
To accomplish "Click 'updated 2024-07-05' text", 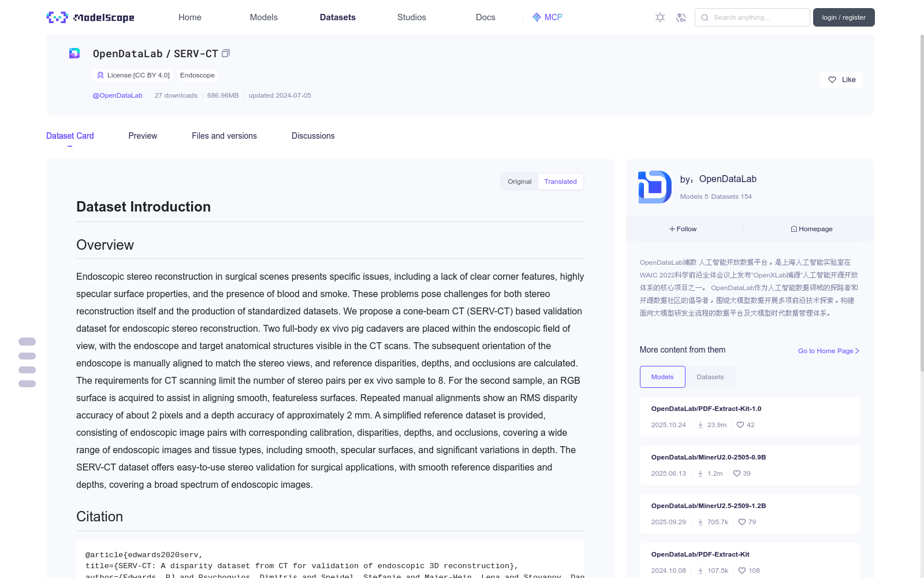I will click(x=280, y=95).
